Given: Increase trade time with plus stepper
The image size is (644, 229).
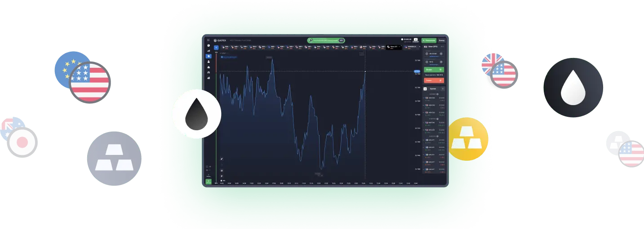Looking at the screenshot, I should coord(441,53).
